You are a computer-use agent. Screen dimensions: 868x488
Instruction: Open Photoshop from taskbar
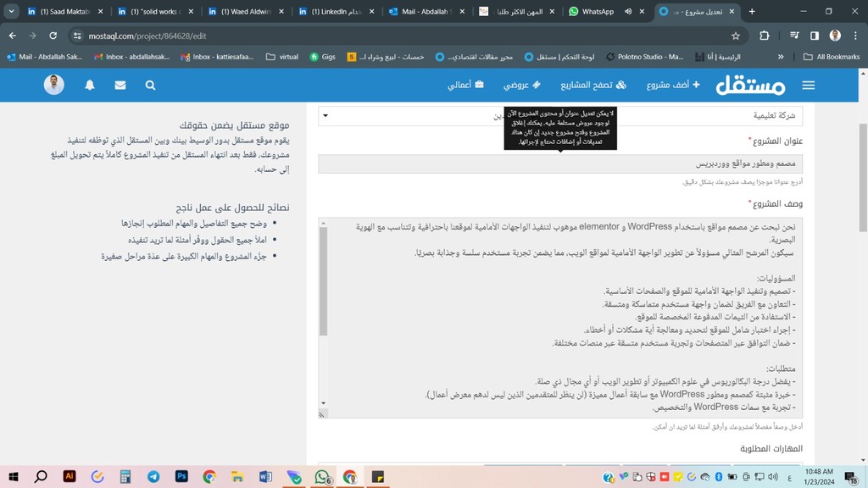click(x=181, y=476)
